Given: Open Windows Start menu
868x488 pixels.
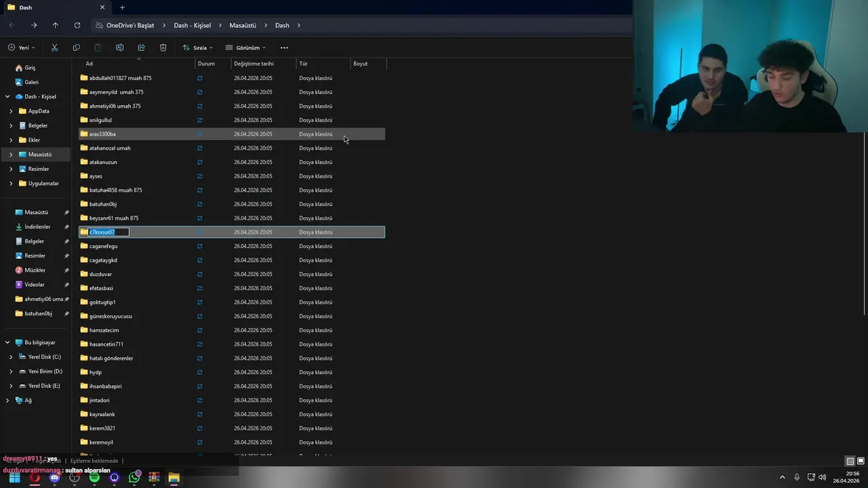Looking at the screenshot, I should 14,478.
